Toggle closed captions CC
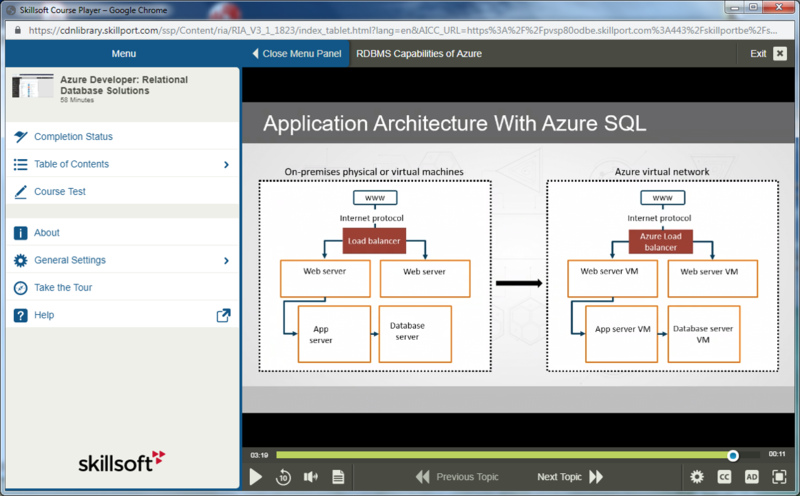Screen dimensions: 800x496 click(724, 477)
